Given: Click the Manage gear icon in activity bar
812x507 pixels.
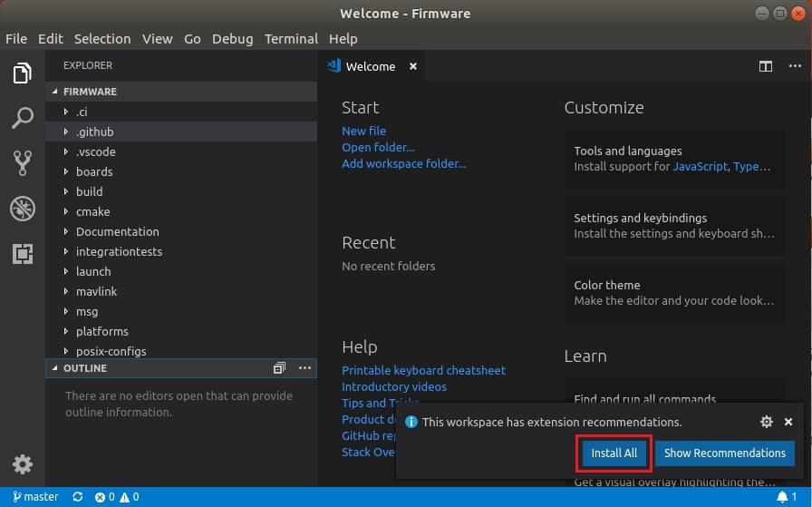Looking at the screenshot, I should (23, 464).
